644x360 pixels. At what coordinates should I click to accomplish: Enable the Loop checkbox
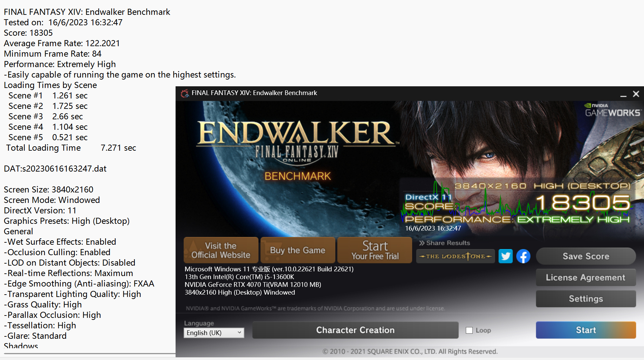point(469,330)
